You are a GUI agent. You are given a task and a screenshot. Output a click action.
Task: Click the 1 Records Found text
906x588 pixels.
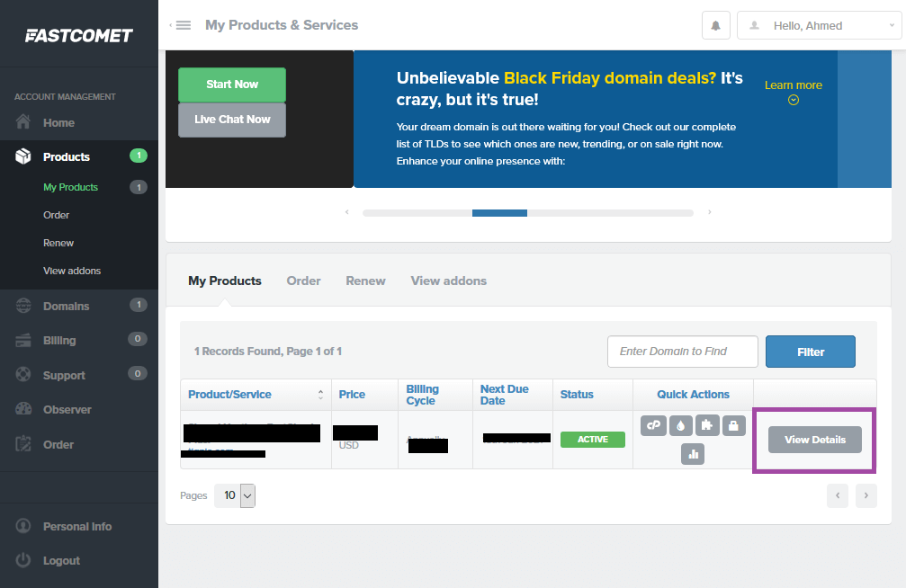[x=268, y=352]
